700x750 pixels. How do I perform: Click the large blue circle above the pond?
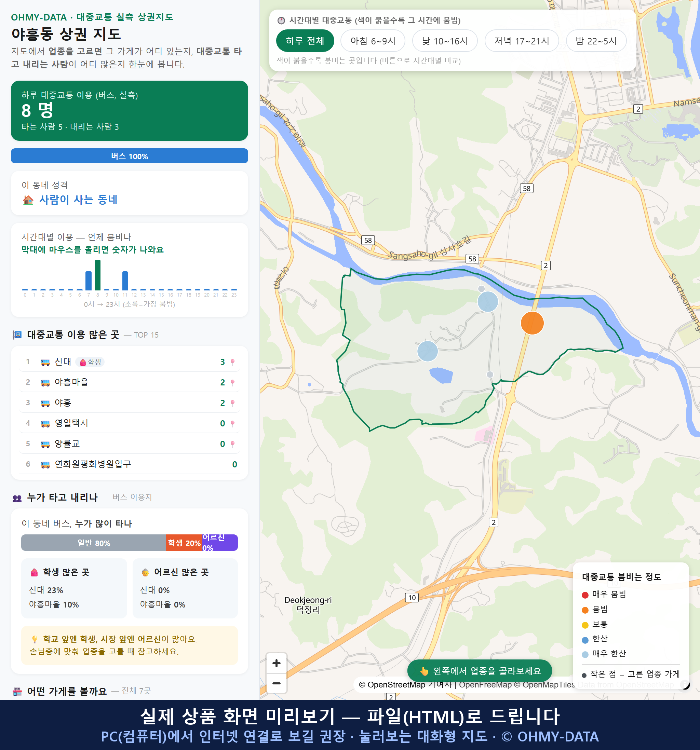428,351
